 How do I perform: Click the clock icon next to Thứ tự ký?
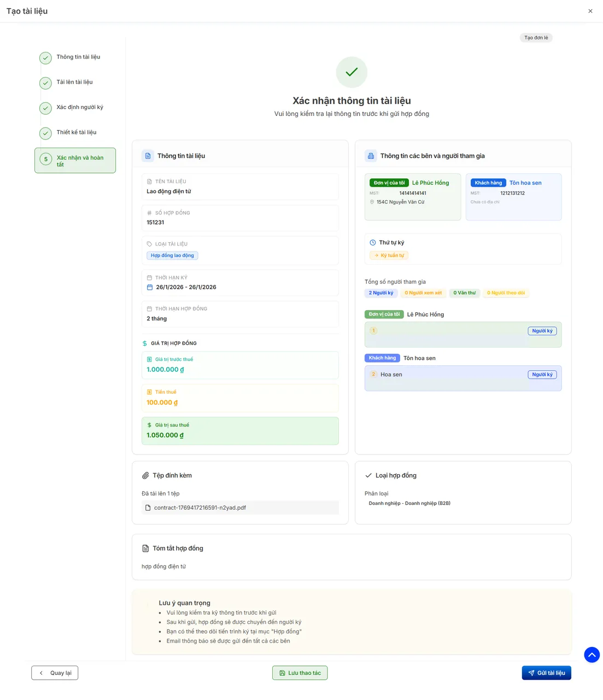pyautogui.click(x=373, y=243)
